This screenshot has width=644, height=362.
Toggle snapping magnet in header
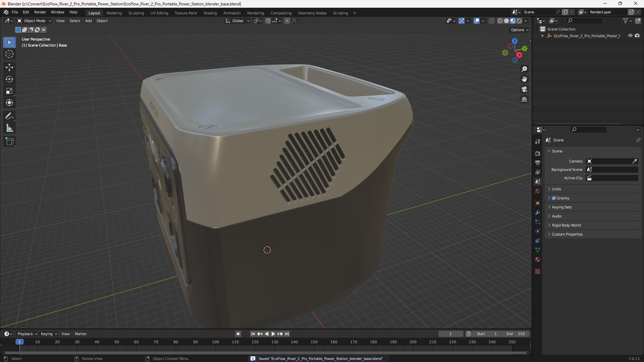tap(268, 21)
